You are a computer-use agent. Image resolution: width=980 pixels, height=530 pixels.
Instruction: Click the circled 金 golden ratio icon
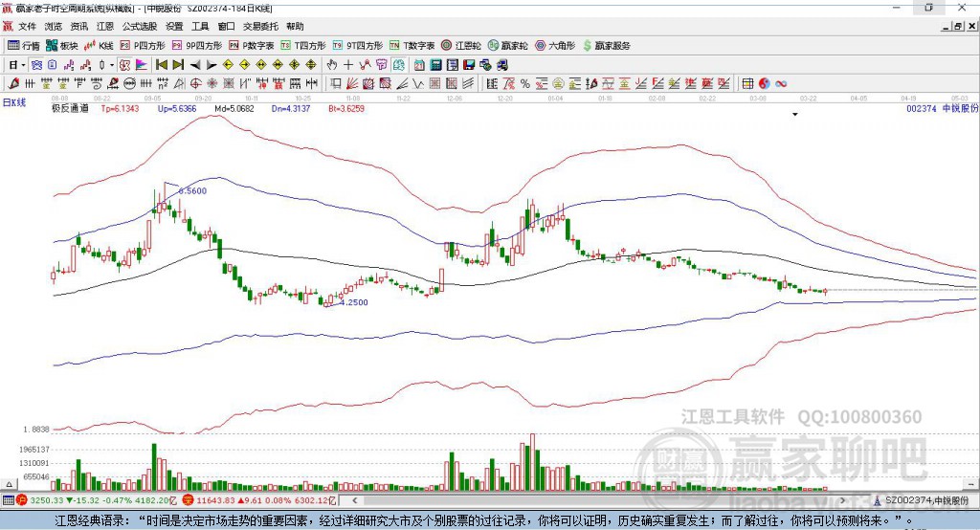coord(558,83)
